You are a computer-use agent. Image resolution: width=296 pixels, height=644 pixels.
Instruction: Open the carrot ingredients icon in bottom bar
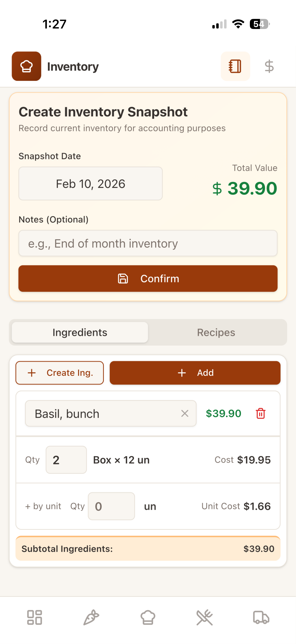91,617
